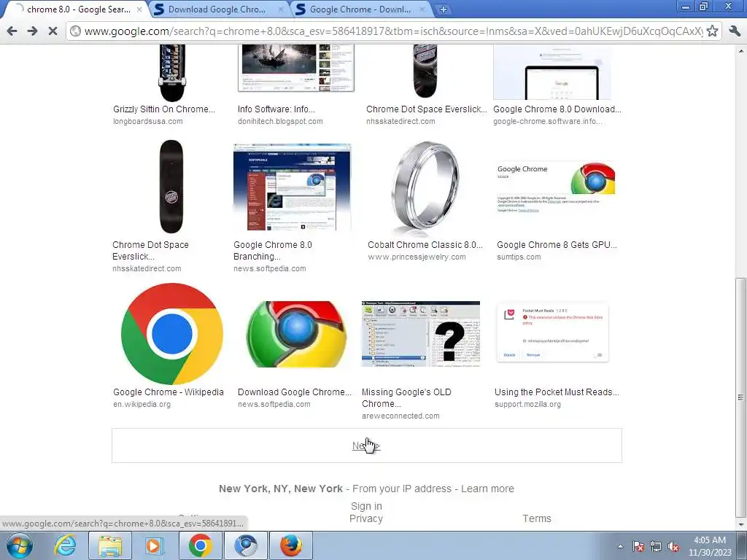Launch Firefox from the taskbar
The width and height of the screenshot is (747, 560).
(291, 545)
